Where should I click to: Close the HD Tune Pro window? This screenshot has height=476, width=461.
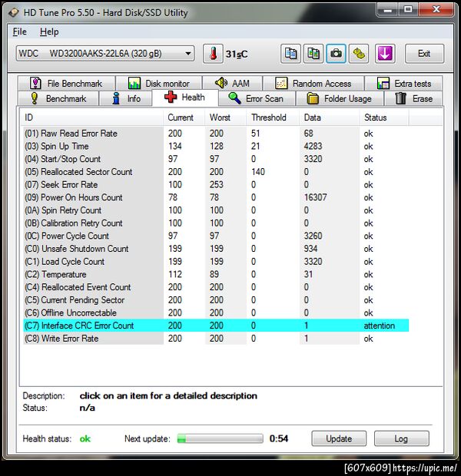point(436,10)
